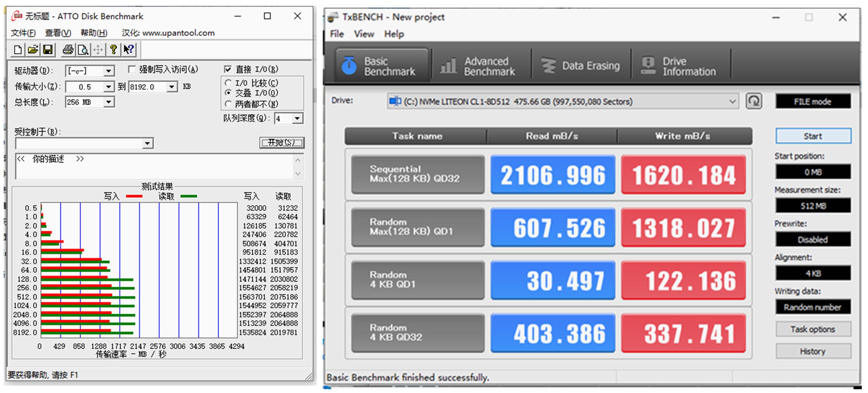Screen dimensions: 868x393
Task: Expand the 队列深度 queue depth dropdown
Action: pos(297,118)
